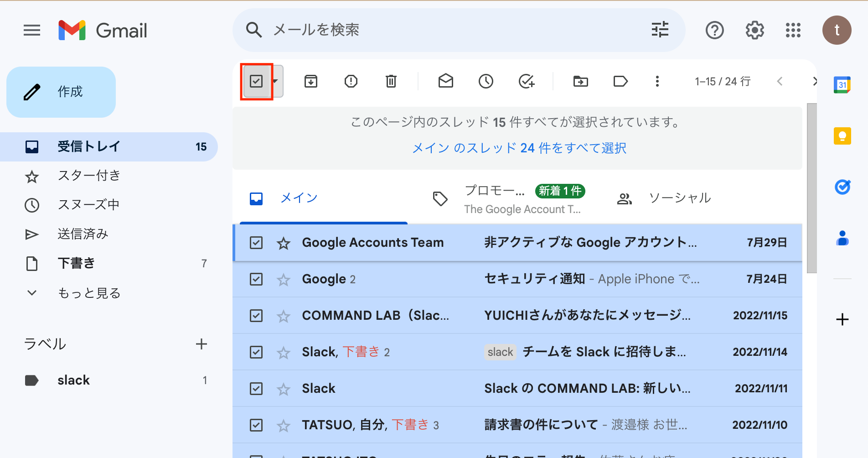868x458 pixels.
Task: Add selected emails to Tasks
Action: tap(527, 81)
